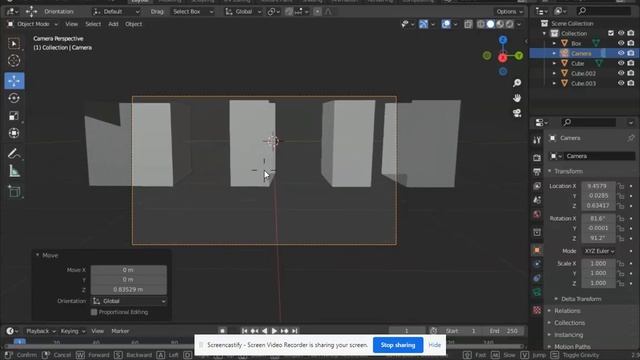Hide the Cube object in viewport

(x=621, y=63)
